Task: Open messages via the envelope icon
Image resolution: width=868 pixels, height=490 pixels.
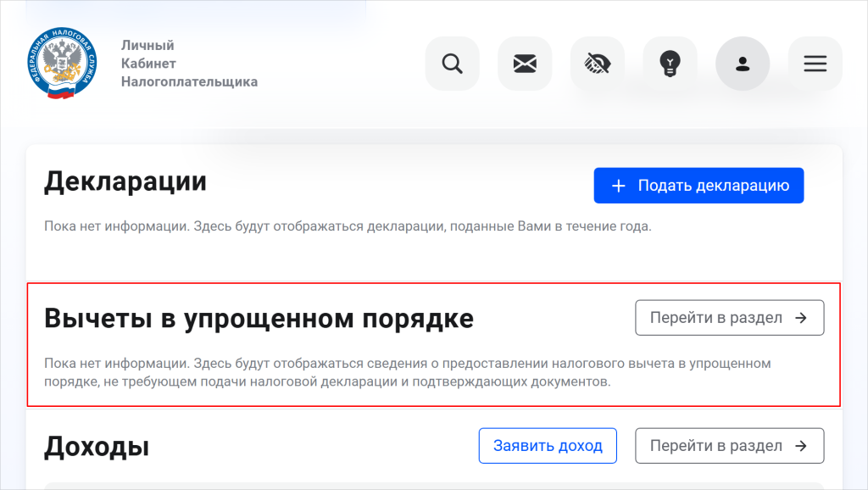Action: point(525,64)
